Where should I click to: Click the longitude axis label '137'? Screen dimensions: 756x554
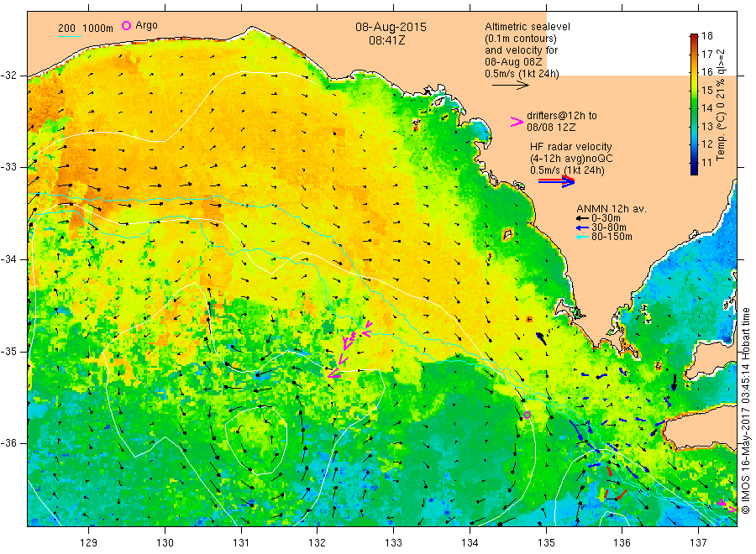(699, 543)
